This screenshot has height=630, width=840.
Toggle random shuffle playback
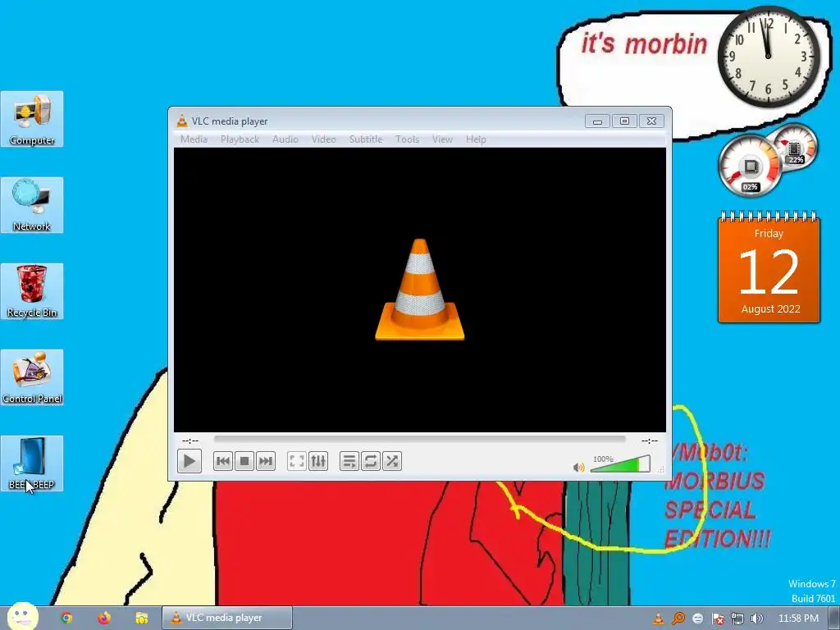click(392, 461)
